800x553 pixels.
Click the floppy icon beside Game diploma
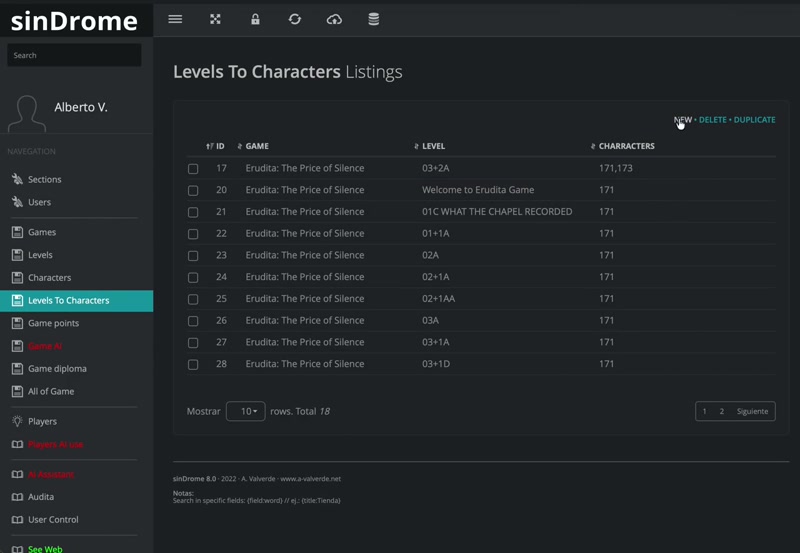pos(17,368)
